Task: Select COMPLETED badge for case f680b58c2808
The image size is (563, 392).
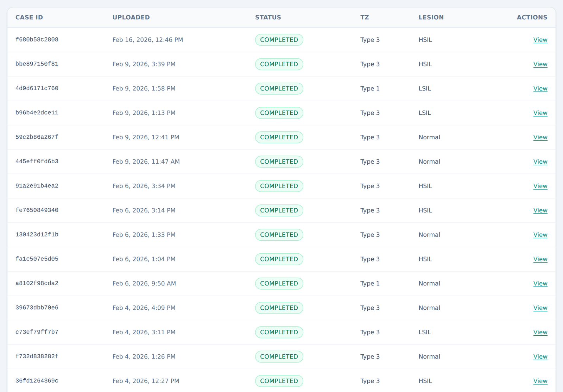Action: [x=279, y=40]
